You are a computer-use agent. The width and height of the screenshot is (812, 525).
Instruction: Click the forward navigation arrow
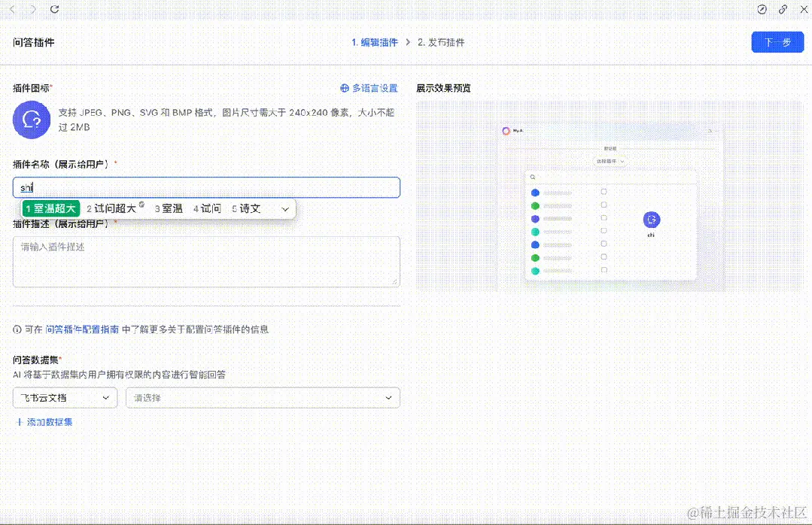pos(32,9)
